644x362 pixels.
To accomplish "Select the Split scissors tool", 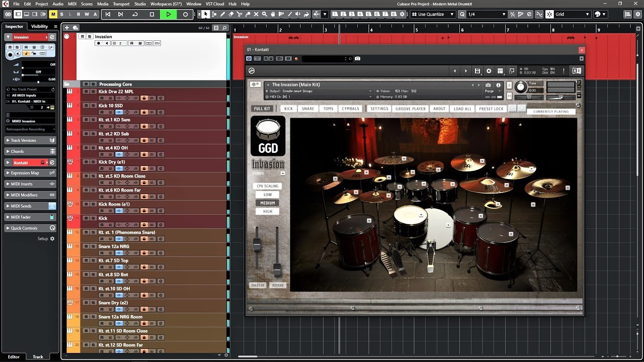I will [239, 14].
